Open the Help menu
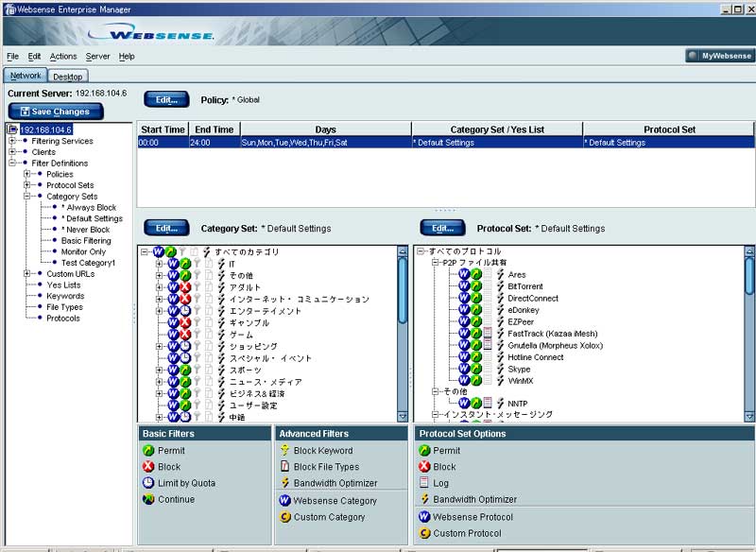The image size is (756, 552). pos(127,57)
